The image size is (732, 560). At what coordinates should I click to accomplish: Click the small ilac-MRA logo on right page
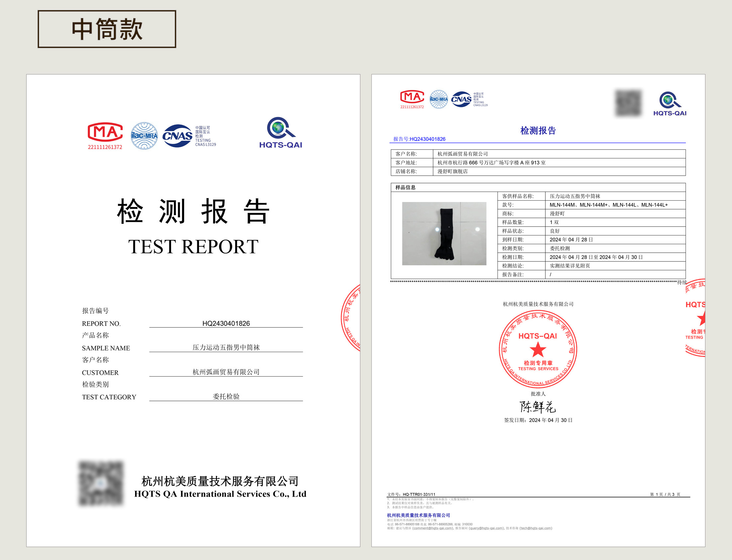[x=439, y=99]
